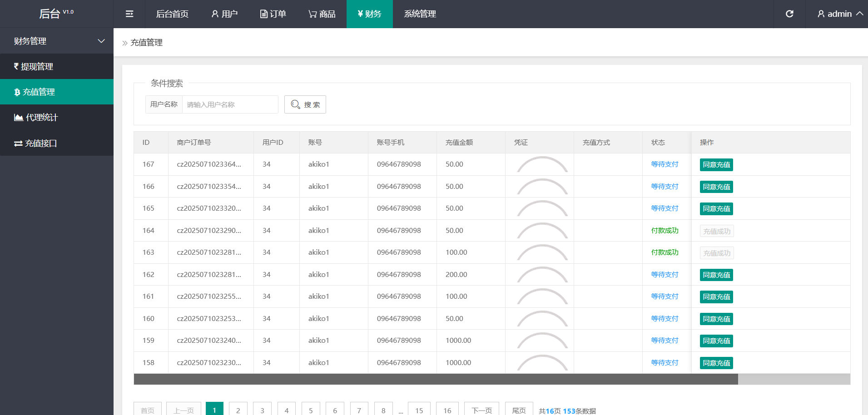The width and height of the screenshot is (868, 415).
Task: Open 充值管理 in the sidebar
Action: 57,92
